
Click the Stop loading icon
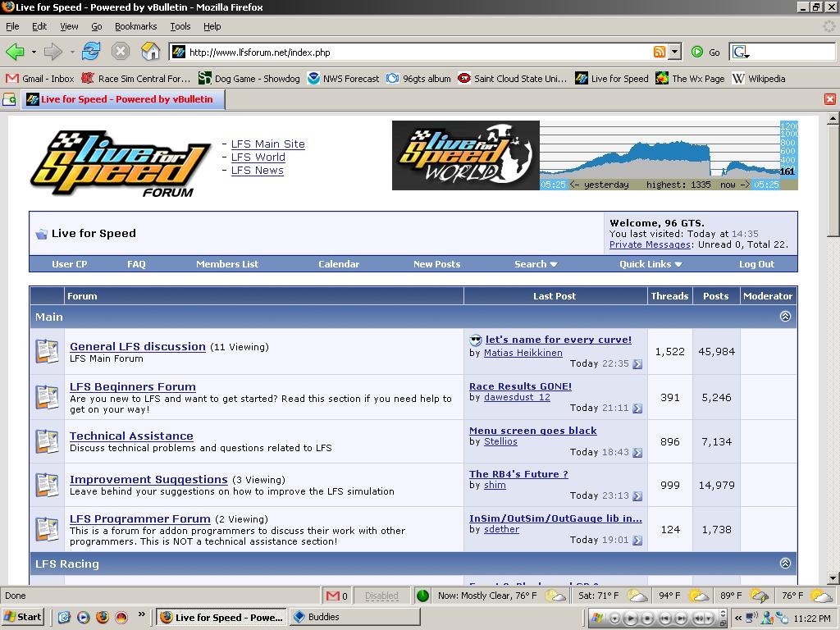click(121, 52)
